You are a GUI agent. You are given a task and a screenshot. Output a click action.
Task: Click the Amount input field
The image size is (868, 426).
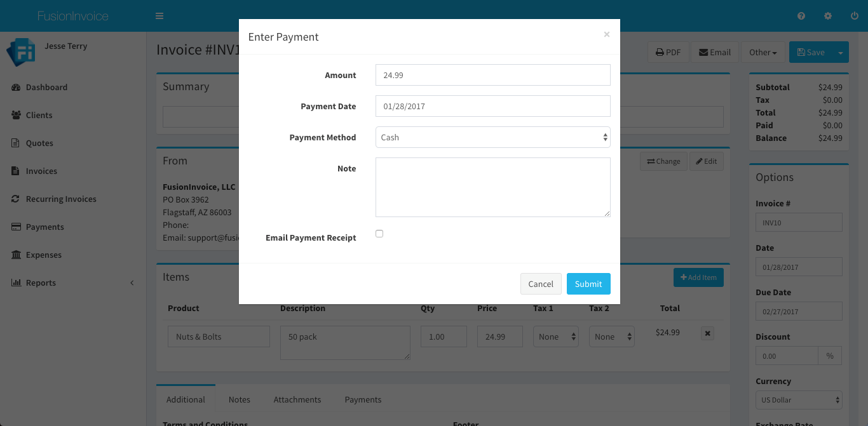[x=492, y=75]
